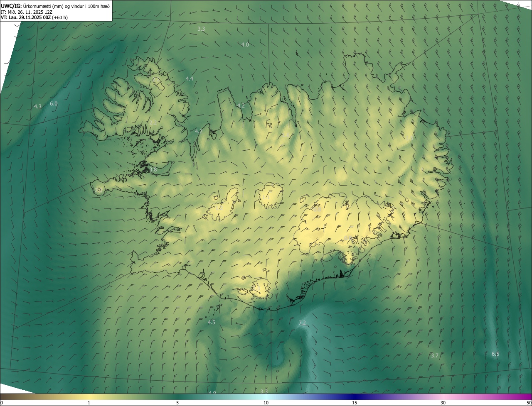
Task: Click the 1 tick label on the colour scale
Action: click(89, 403)
